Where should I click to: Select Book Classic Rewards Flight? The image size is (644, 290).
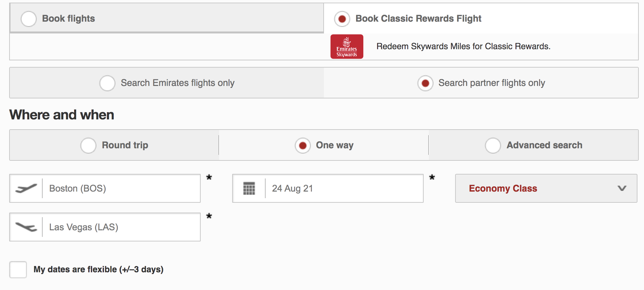[342, 19]
